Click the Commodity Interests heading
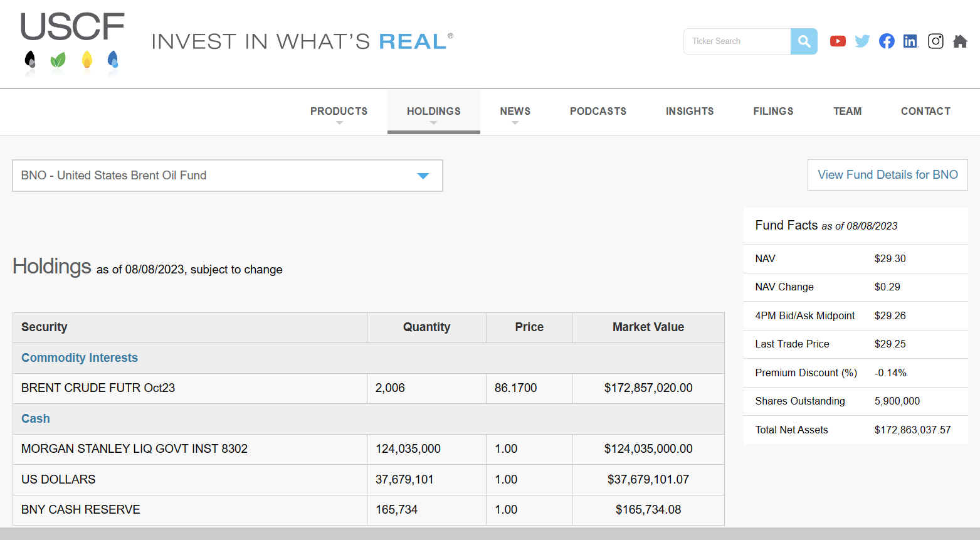 (80, 357)
